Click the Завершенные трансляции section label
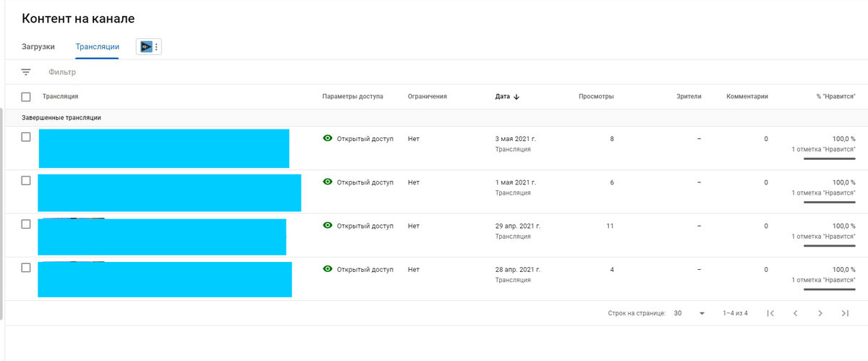 (x=61, y=117)
